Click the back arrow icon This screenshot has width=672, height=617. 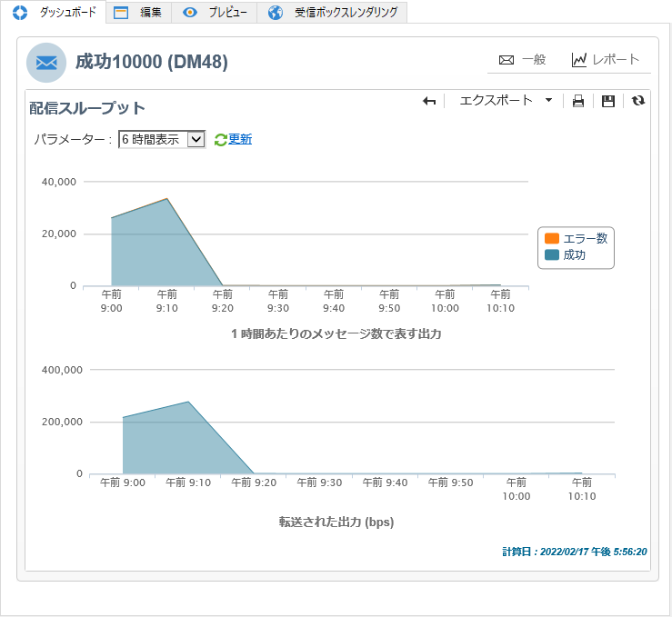click(x=429, y=101)
